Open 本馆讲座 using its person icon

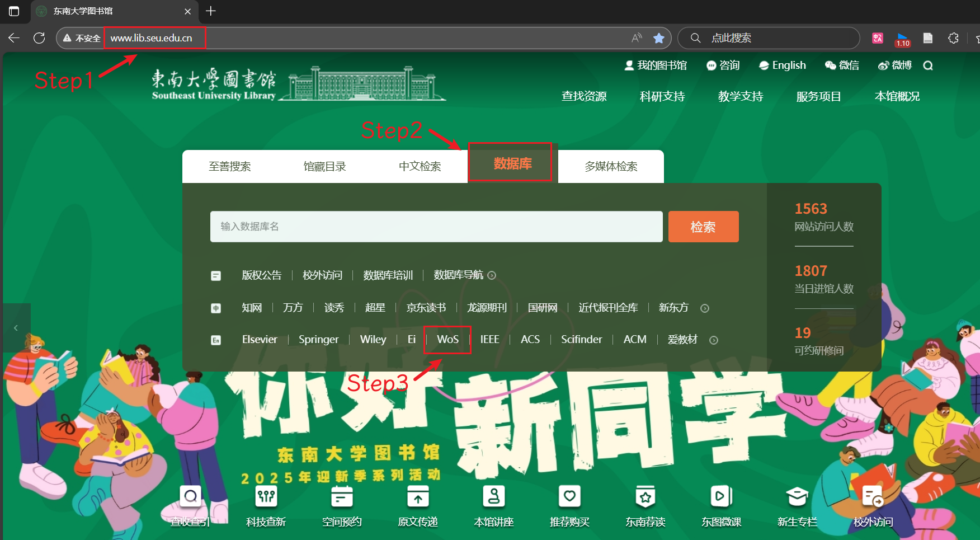click(493, 496)
